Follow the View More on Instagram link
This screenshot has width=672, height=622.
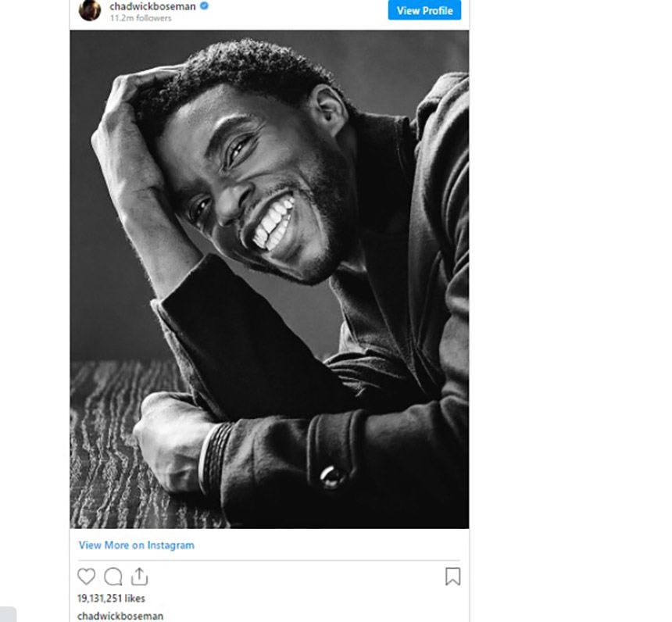137,545
